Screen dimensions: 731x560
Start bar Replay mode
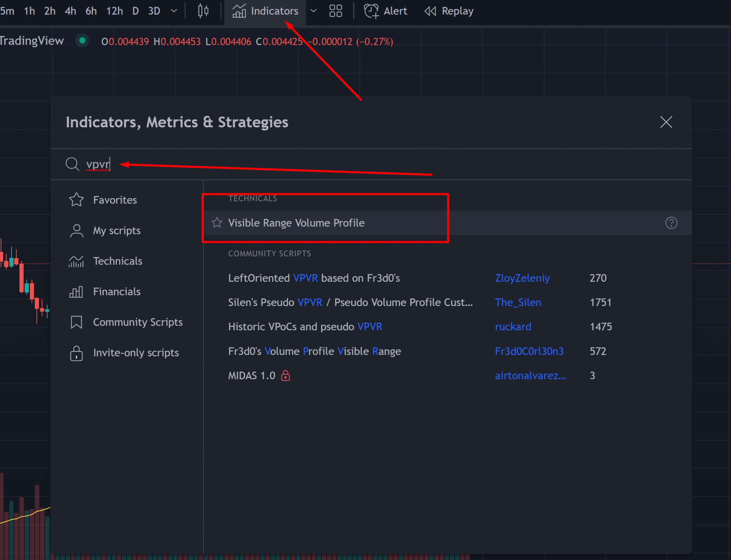point(449,11)
